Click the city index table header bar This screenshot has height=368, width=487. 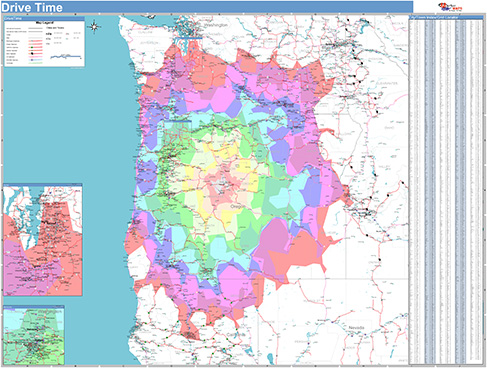coord(446,17)
